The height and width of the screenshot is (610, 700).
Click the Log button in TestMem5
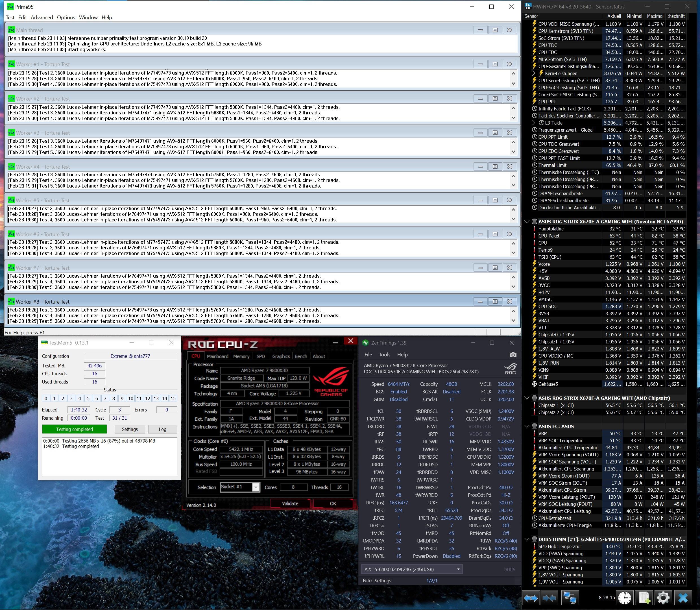point(162,429)
